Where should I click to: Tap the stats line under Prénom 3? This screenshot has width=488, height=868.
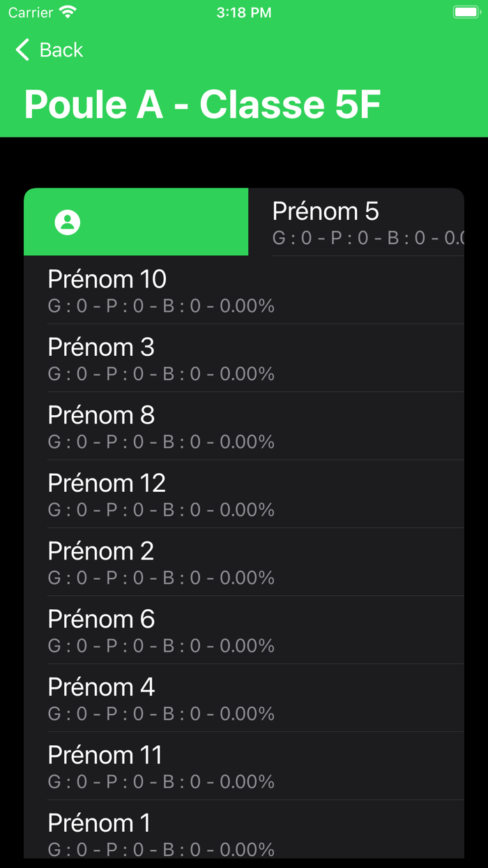[161, 374]
